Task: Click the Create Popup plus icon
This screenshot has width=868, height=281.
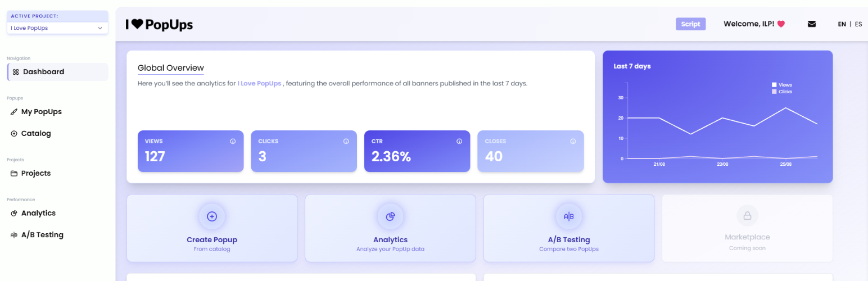Action: click(x=212, y=216)
